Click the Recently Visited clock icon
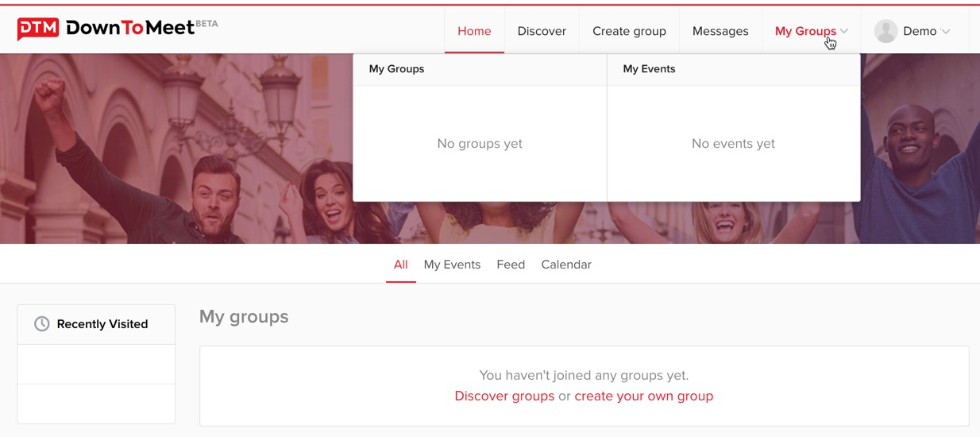Viewport: 980px width, 437px height. (41, 324)
